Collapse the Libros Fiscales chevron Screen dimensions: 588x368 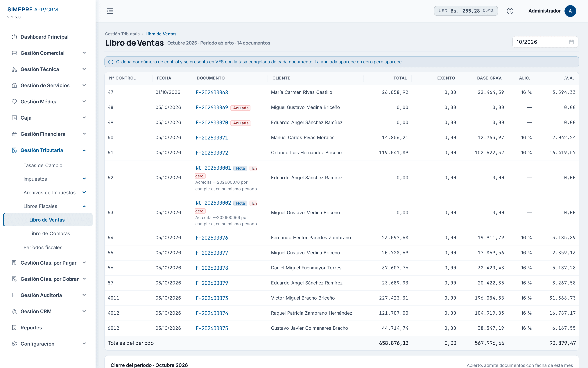(x=84, y=206)
